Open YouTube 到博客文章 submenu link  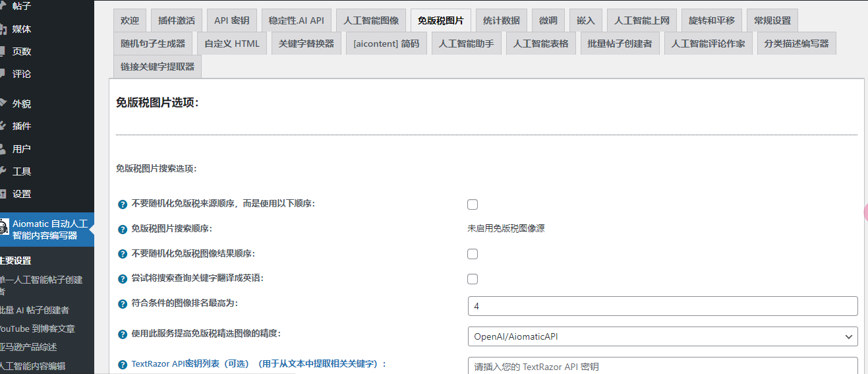tap(38, 328)
